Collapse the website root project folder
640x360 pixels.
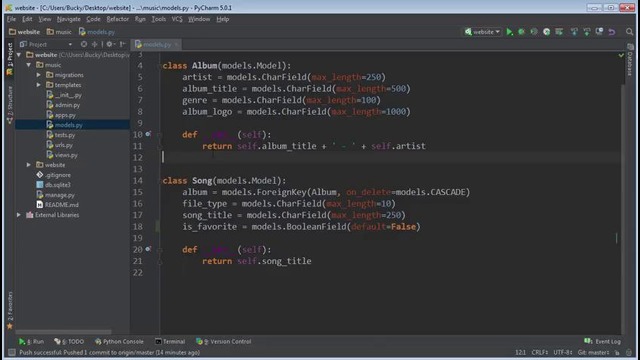coord(19,55)
